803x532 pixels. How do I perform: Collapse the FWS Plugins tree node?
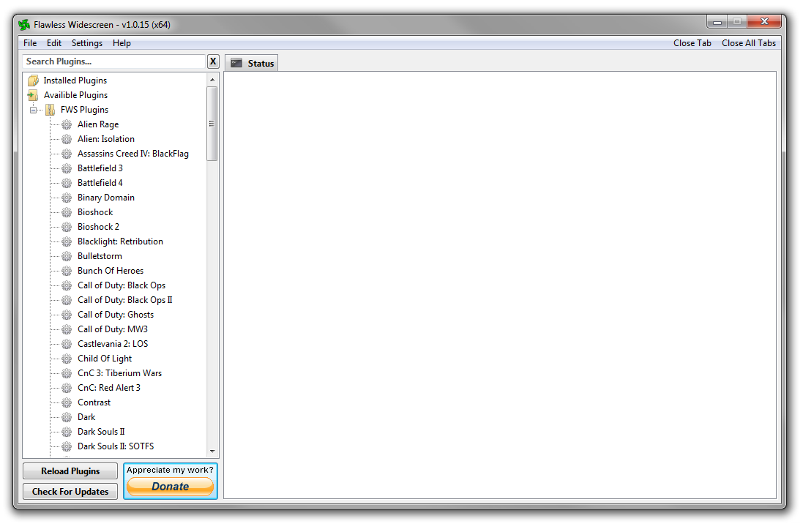pyautogui.click(x=33, y=110)
